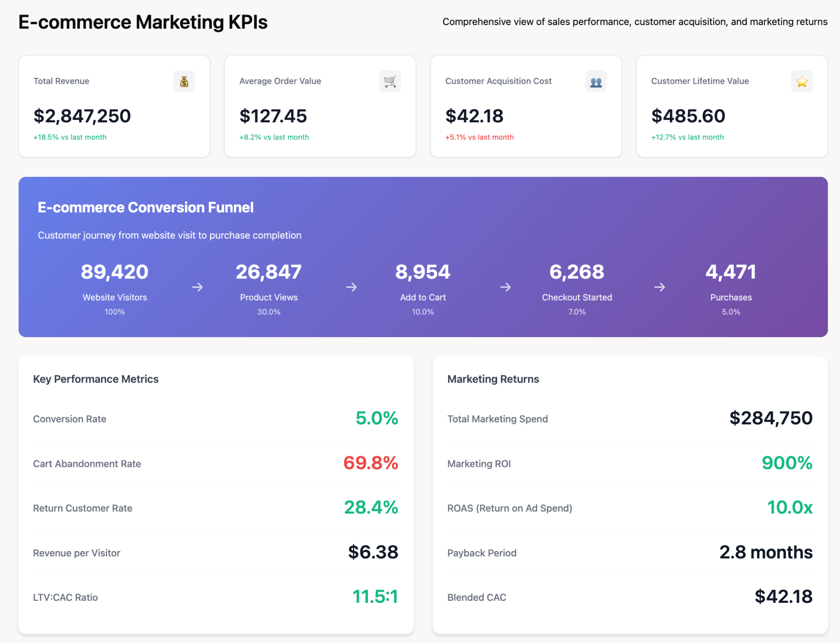Click the people icon on Customer Acquisition Cost card

596,81
